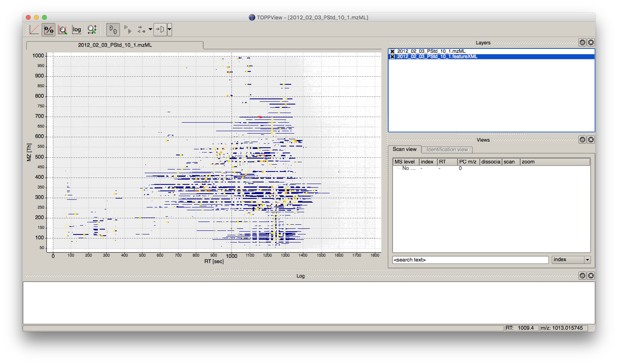Toggle percentage intensity mode
This screenshot has width=618, height=364.
point(48,30)
